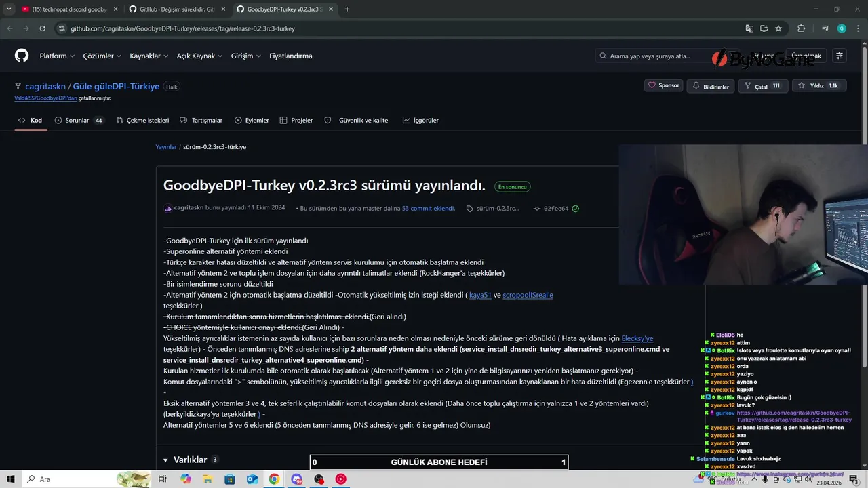This screenshot has width=868, height=488.
Task: Expand the Kaynaklar menu
Action: [x=149, y=56]
